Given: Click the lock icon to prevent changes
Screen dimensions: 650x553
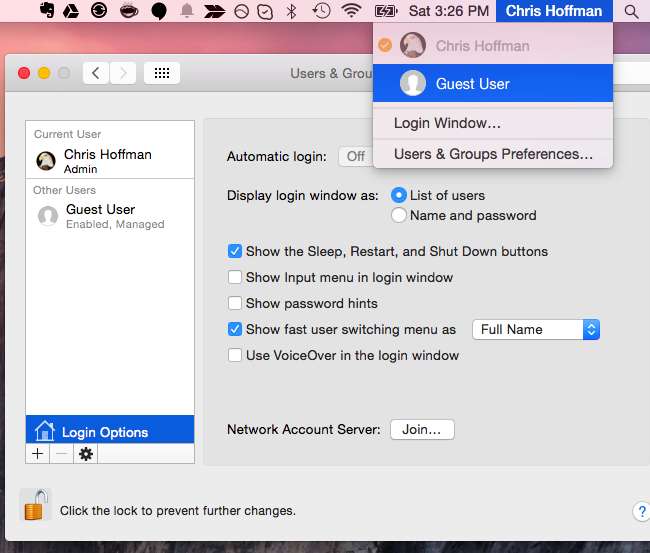Looking at the screenshot, I should coord(36,506).
